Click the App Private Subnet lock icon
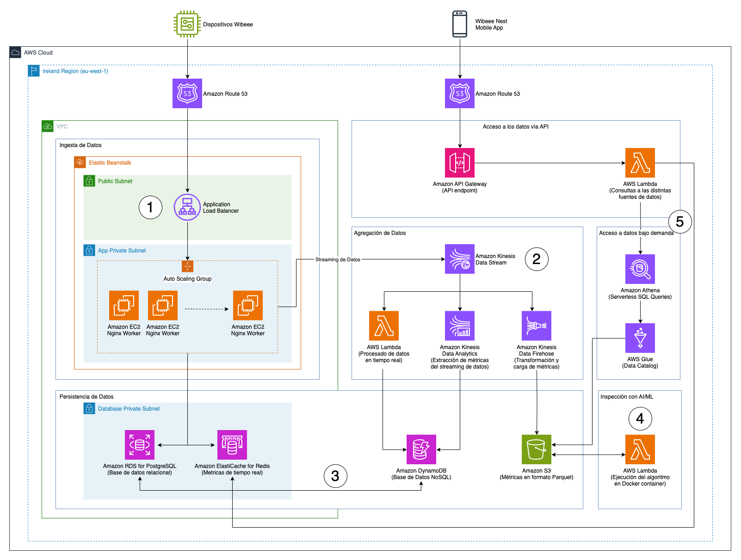Viewport: 741px width, 560px height. point(89,250)
